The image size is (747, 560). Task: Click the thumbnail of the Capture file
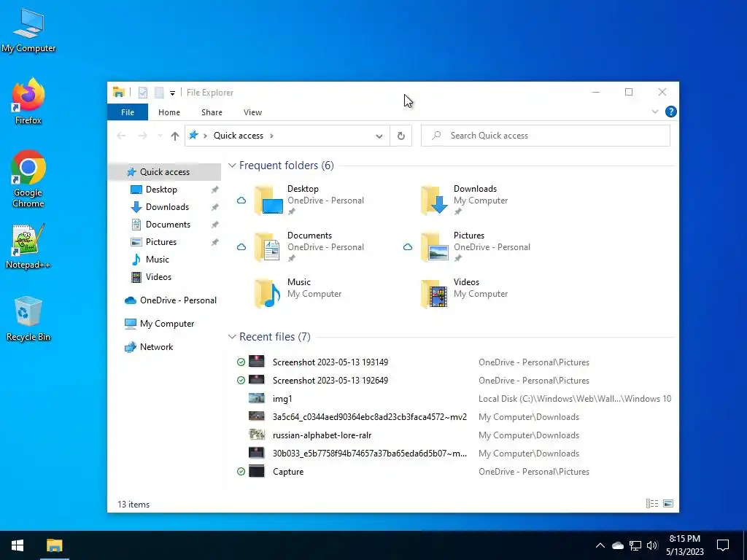[256, 472]
